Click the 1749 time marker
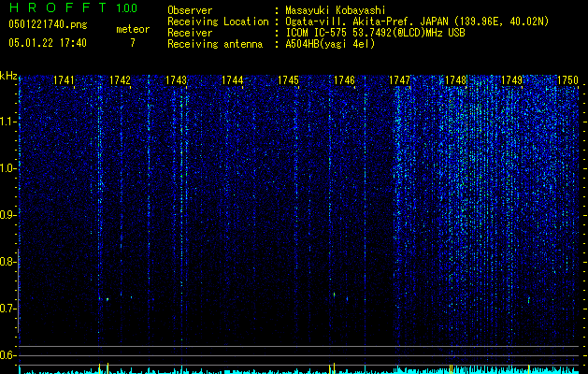Viewport: 588px width, 374px height. 512,80
